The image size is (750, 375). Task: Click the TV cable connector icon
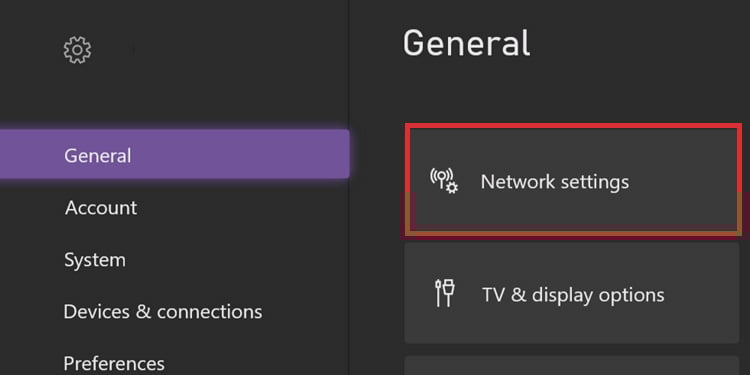coord(445,293)
